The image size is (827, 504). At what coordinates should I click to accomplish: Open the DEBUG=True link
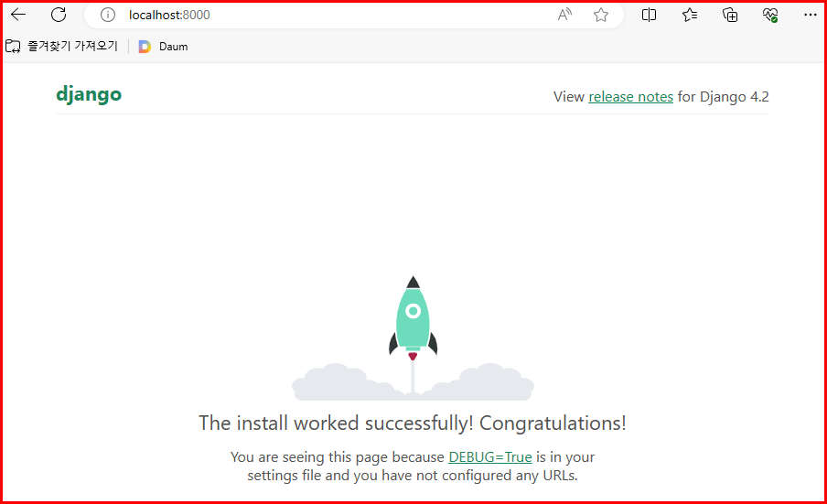point(490,457)
